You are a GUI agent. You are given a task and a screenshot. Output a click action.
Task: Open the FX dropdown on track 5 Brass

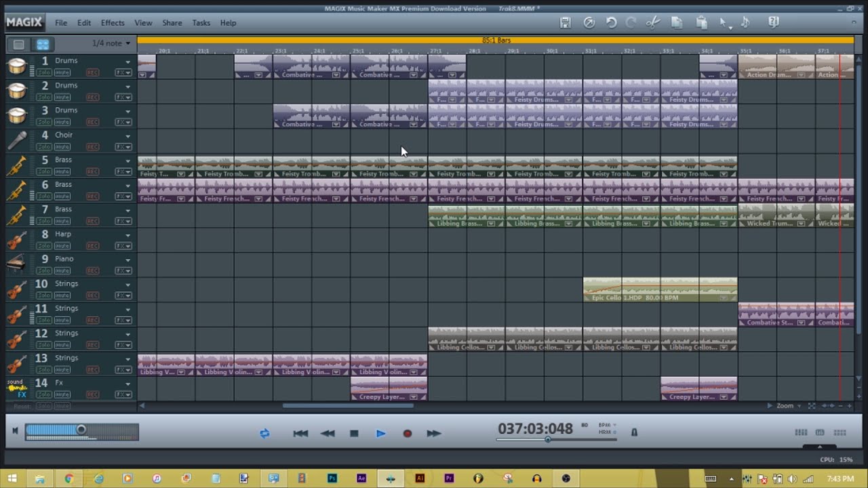click(x=123, y=171)
